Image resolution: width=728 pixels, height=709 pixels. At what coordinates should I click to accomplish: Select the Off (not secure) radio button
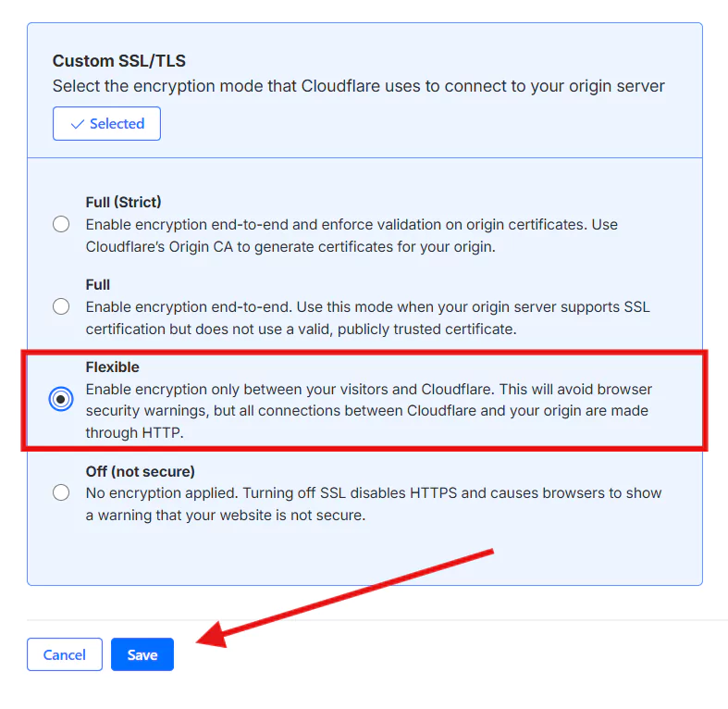61,492
